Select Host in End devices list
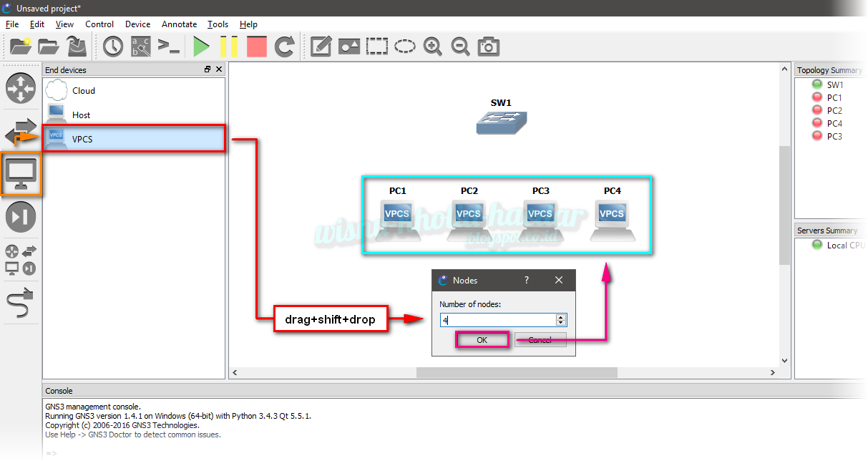The image size is (868, 461). 134,115
